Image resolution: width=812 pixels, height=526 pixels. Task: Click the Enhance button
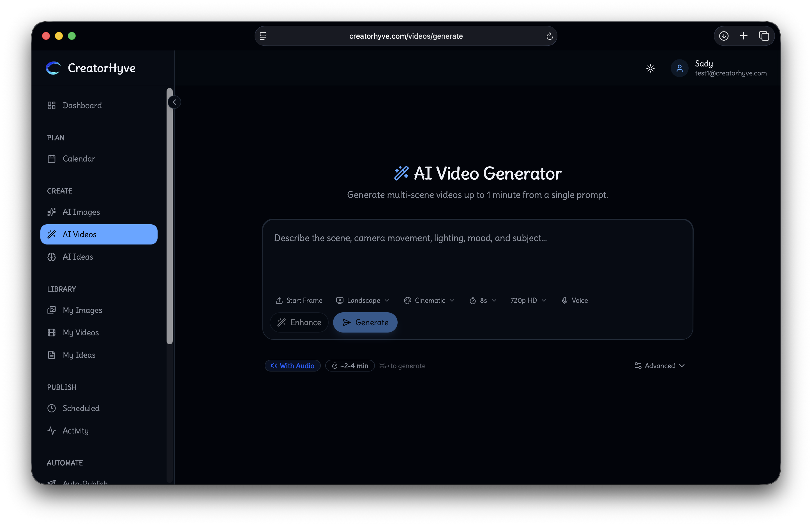pos(299,322)
